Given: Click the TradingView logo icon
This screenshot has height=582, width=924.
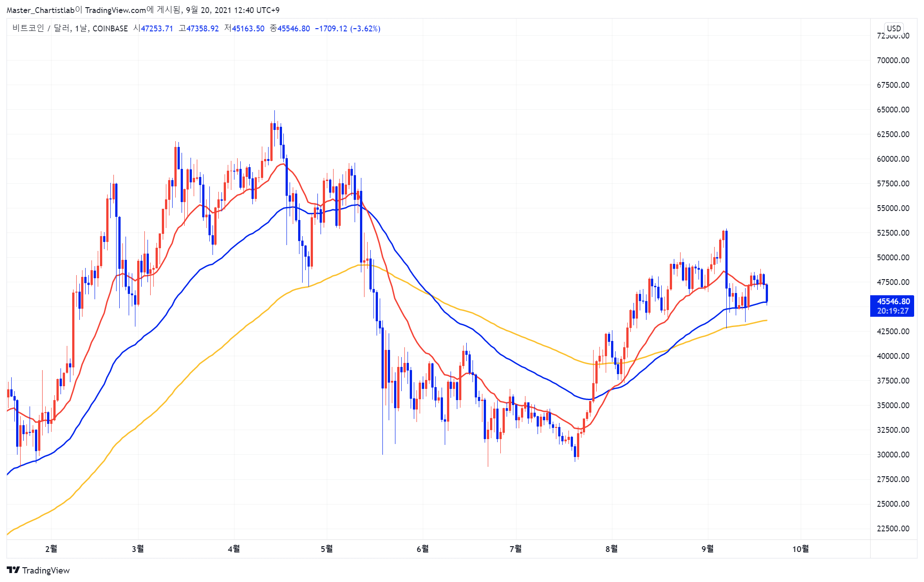Looking at the screenshot, I should click(13, 570).
